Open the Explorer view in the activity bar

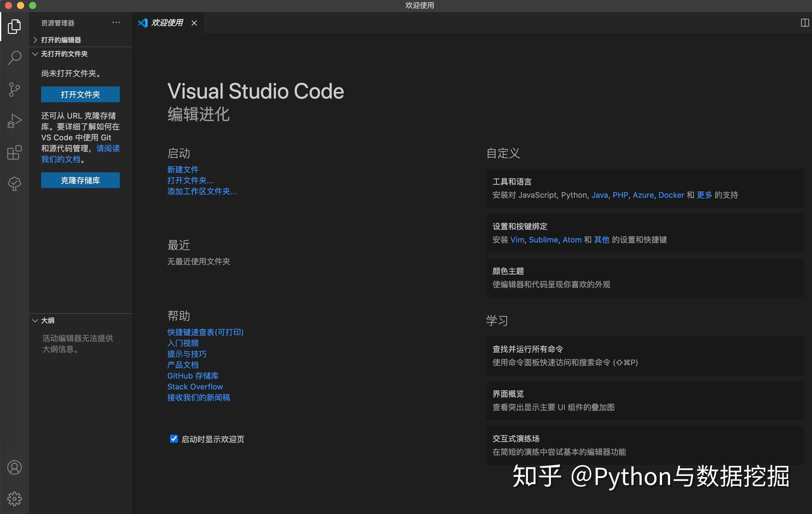(14, 27)
